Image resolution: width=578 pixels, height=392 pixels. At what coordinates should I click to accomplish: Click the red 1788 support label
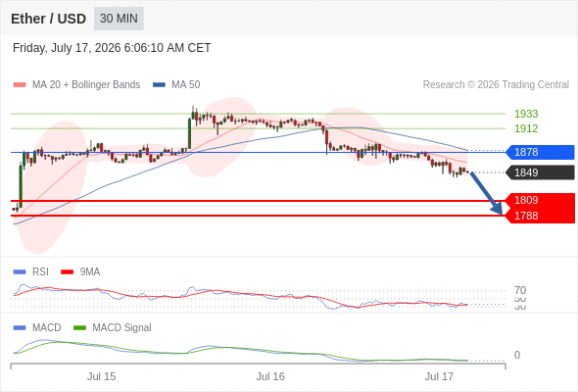(x=540, y=216)
